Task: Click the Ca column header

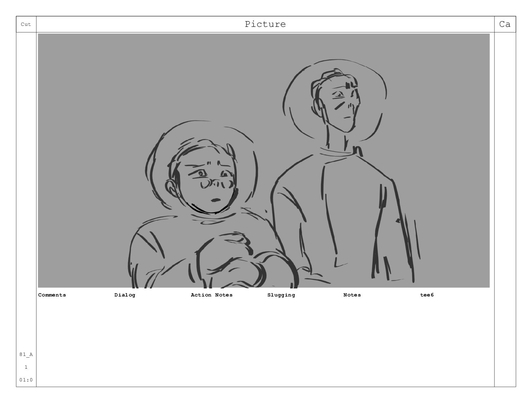Action: click(x=505, y=24)
